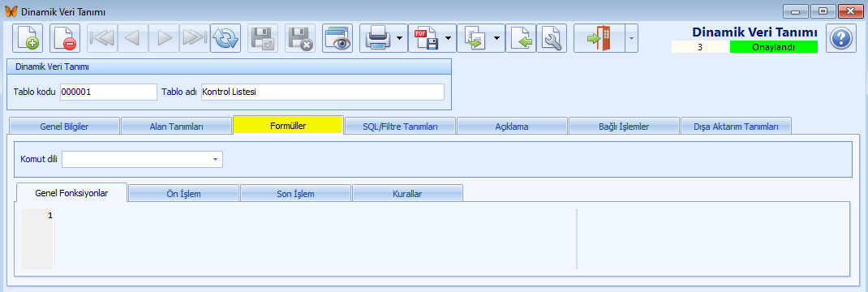Click the Tablo kodu input field
The width and height of the screenshot is (868, 292).
coord(109,92)
